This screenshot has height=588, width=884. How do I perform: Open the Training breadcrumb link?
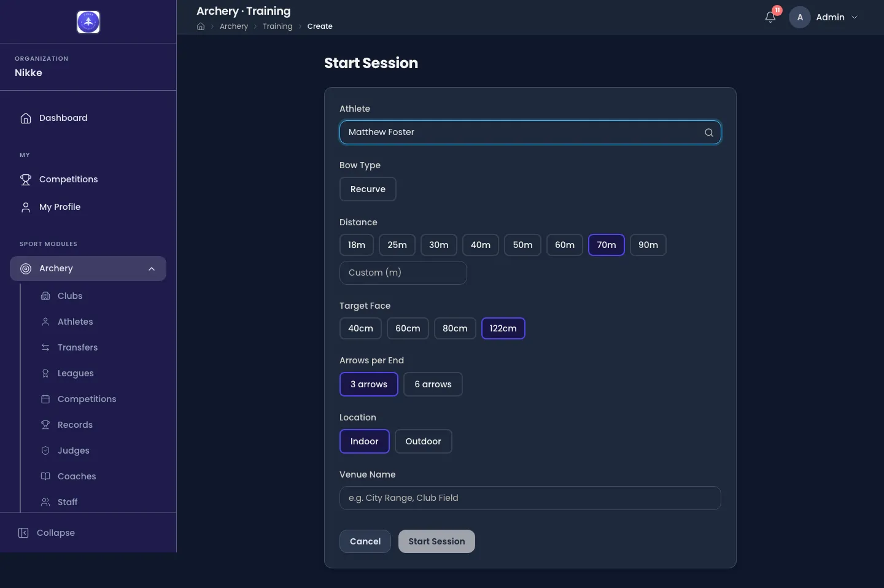pos(277,26)
